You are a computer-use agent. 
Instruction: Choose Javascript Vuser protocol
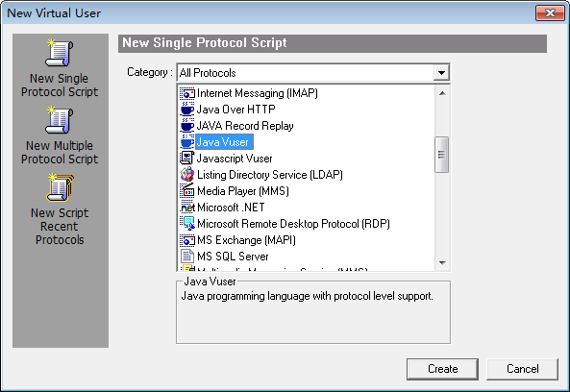[x=235, y=159]
